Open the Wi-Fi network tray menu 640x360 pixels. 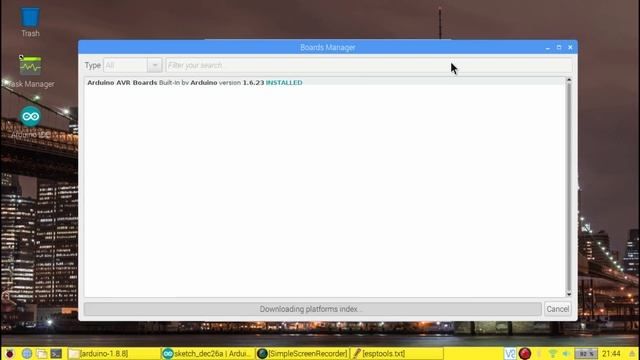point(553,353)
